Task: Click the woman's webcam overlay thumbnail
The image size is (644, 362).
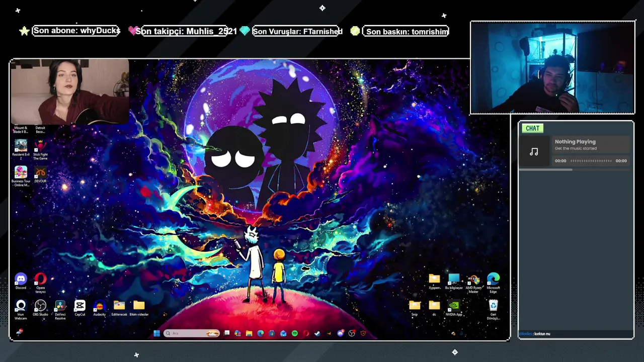Action: (70, 92)
